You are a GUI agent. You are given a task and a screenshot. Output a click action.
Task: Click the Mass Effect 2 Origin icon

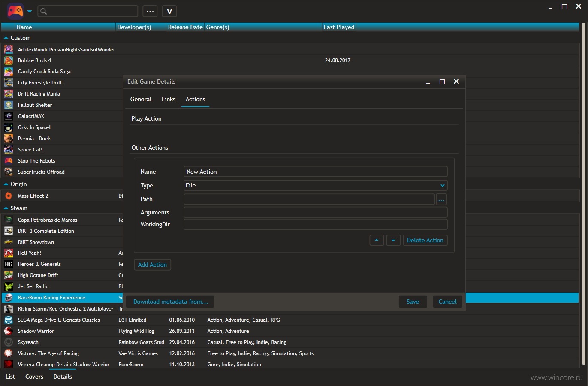(9, 196)
